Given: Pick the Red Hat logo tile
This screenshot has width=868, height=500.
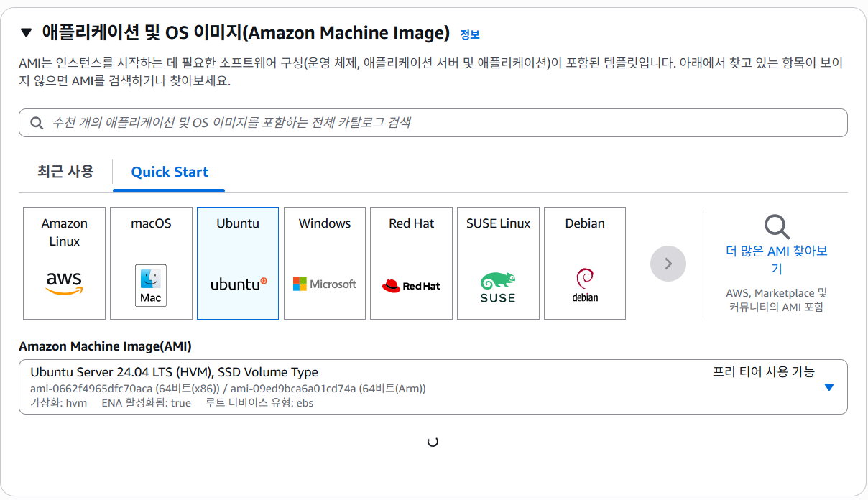Looking at the screenshot, I should coord(412,263).
